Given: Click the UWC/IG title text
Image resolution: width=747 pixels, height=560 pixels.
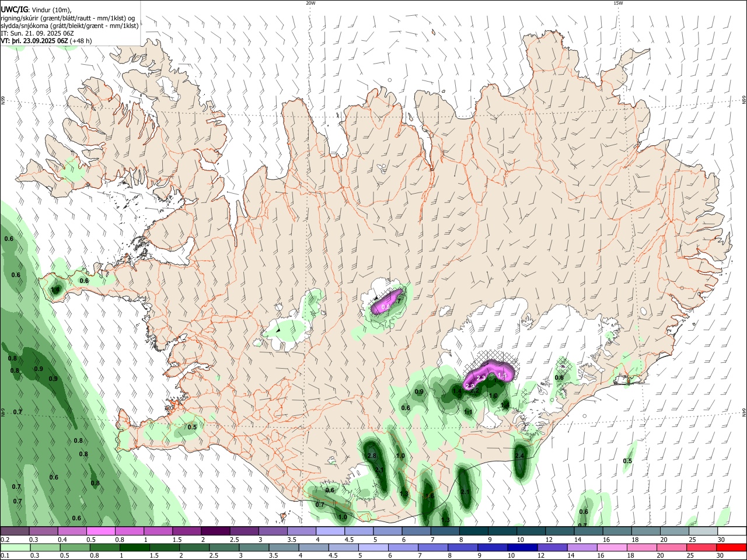Looking at the screenshot, I should click(14, 9).
